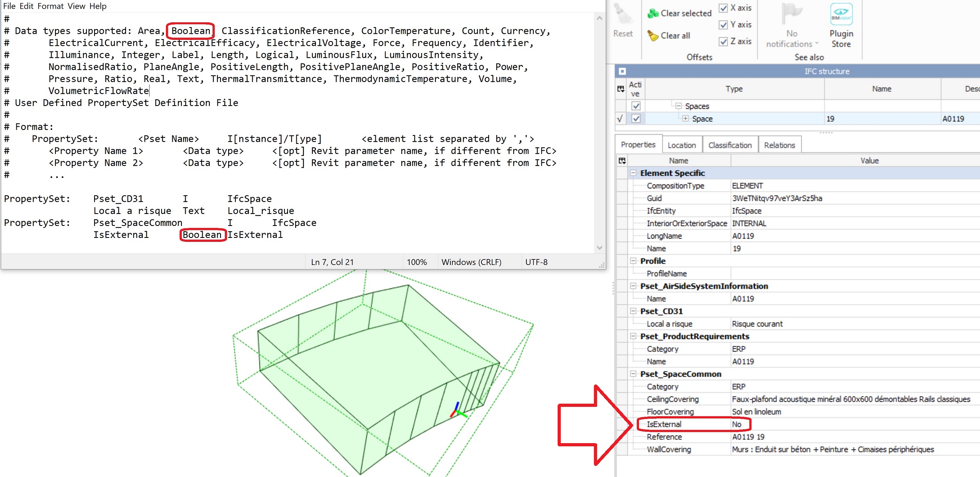Switch to the Classification tab
980x477 pixels.
(x=730, y=145)
